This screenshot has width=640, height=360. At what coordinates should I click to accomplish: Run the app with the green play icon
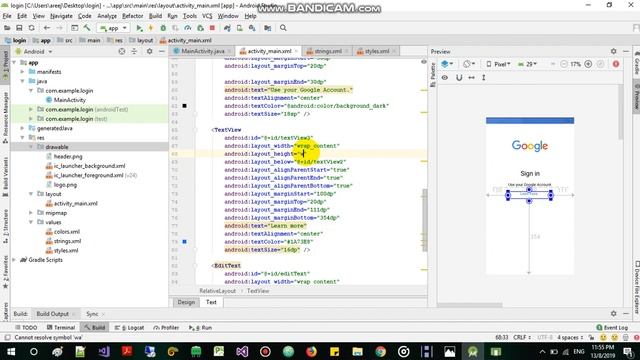tap(139, 28)
